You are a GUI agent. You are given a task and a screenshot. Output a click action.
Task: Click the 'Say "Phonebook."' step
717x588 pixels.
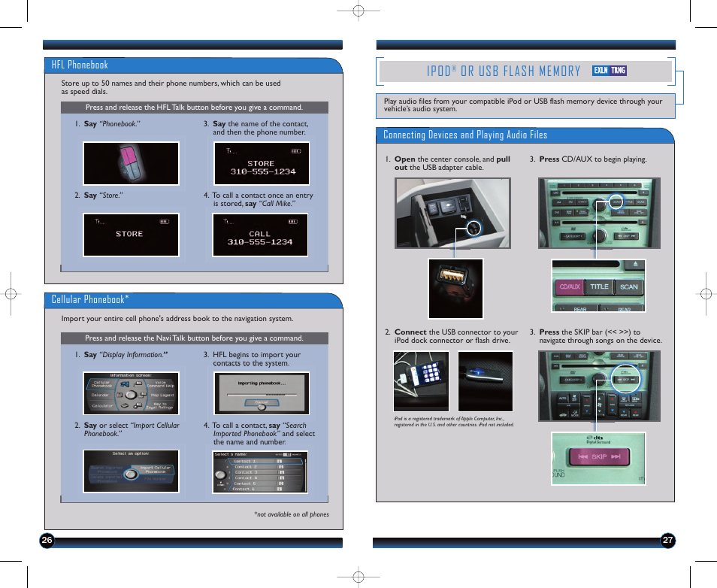108,123
